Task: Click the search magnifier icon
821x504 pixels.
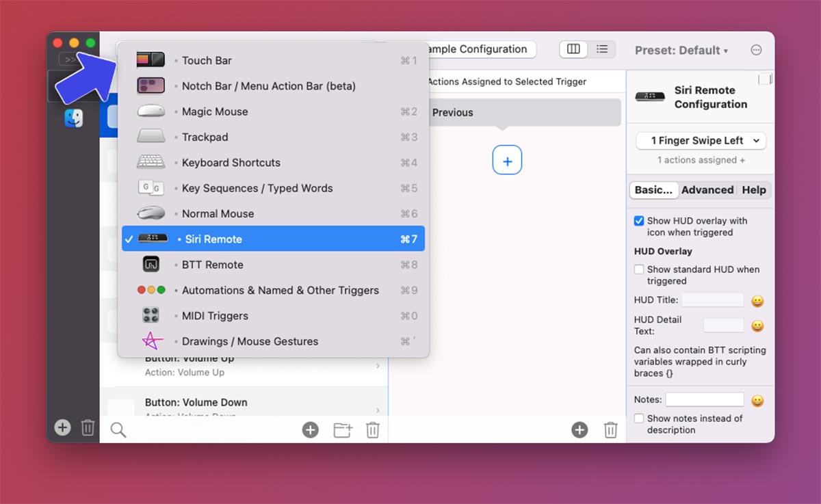Action: coord(118,429)
